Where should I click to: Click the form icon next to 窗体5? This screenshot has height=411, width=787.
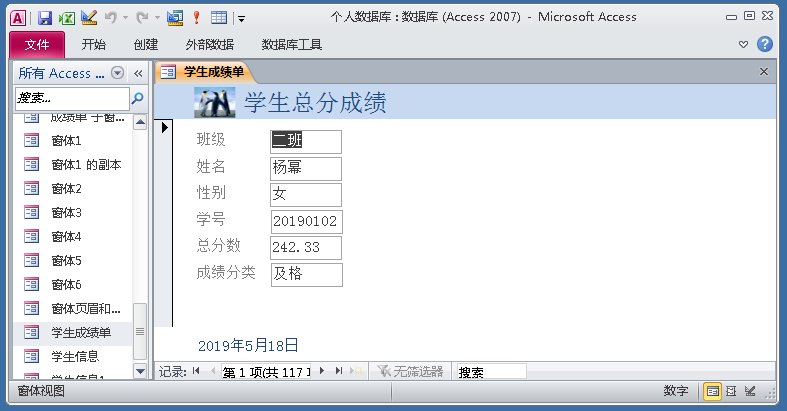(31, 260)
